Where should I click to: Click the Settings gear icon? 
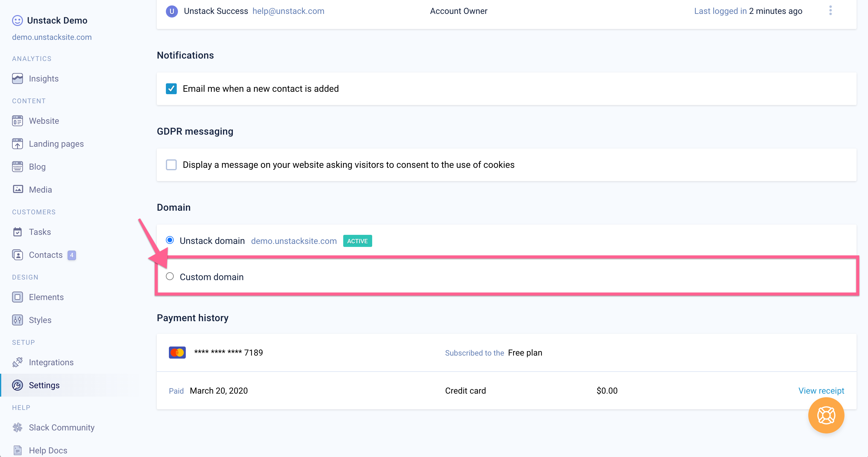(x=17, y=385)
